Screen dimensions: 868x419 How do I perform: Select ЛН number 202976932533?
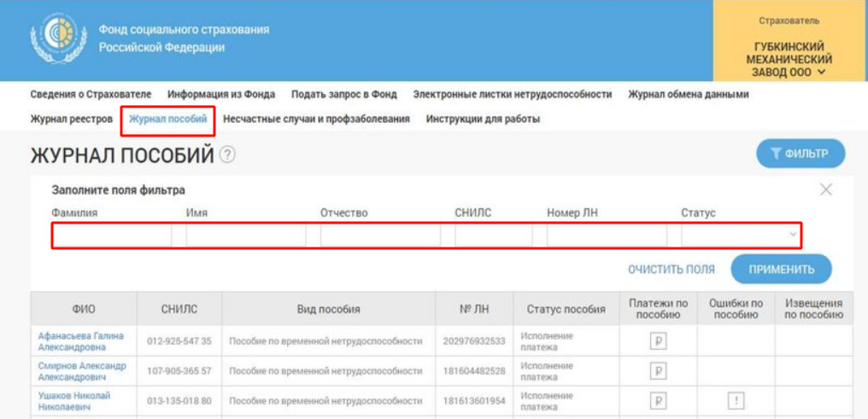point(474,341)
